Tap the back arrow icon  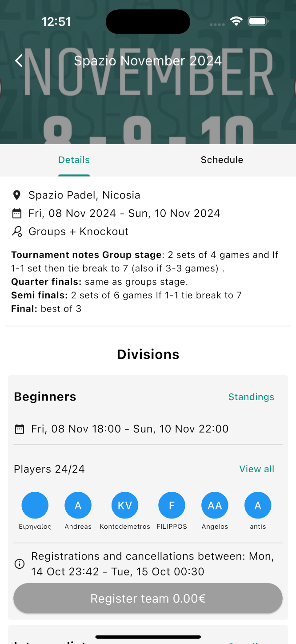tap(19, 61)
